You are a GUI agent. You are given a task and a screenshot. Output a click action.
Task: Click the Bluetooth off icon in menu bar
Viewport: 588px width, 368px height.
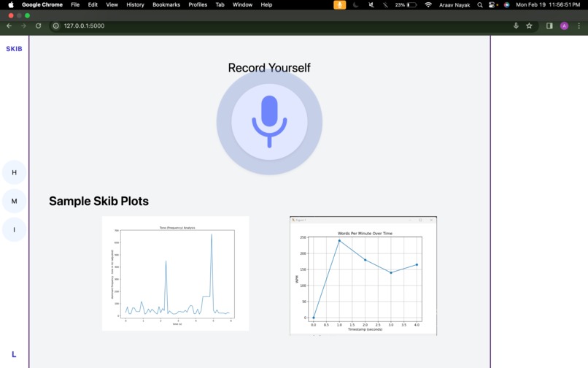(x=385, y=5)
